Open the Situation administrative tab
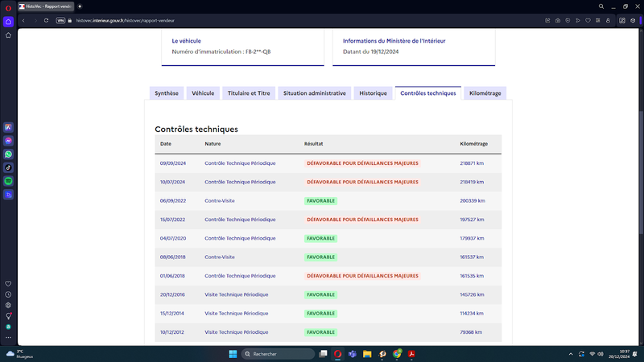 pyautogui.click(x=315, y=93)
